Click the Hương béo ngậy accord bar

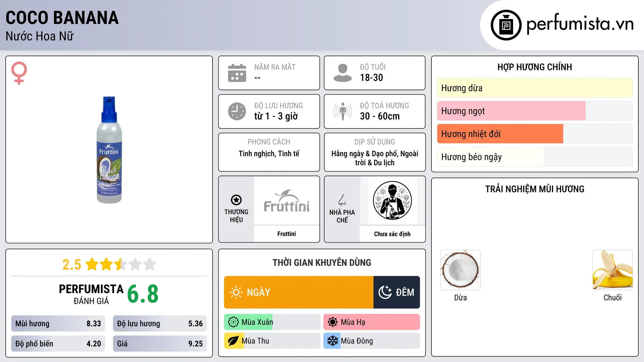(x=535, y=157)
